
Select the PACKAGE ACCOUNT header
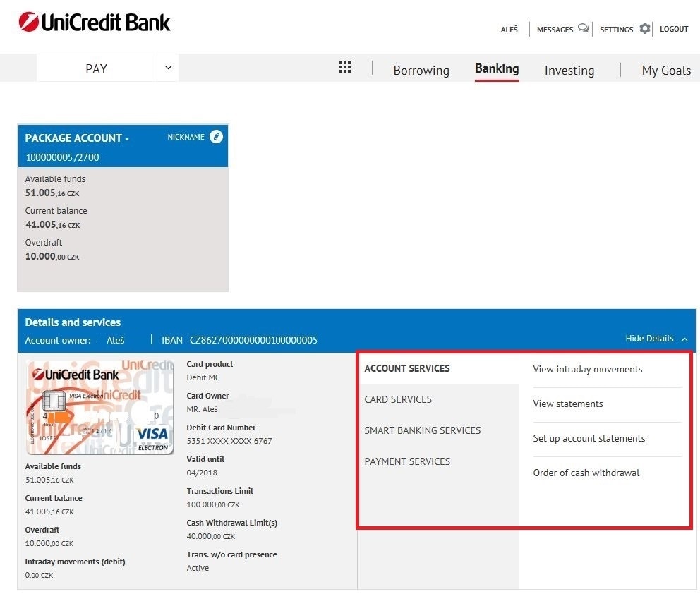77,138
